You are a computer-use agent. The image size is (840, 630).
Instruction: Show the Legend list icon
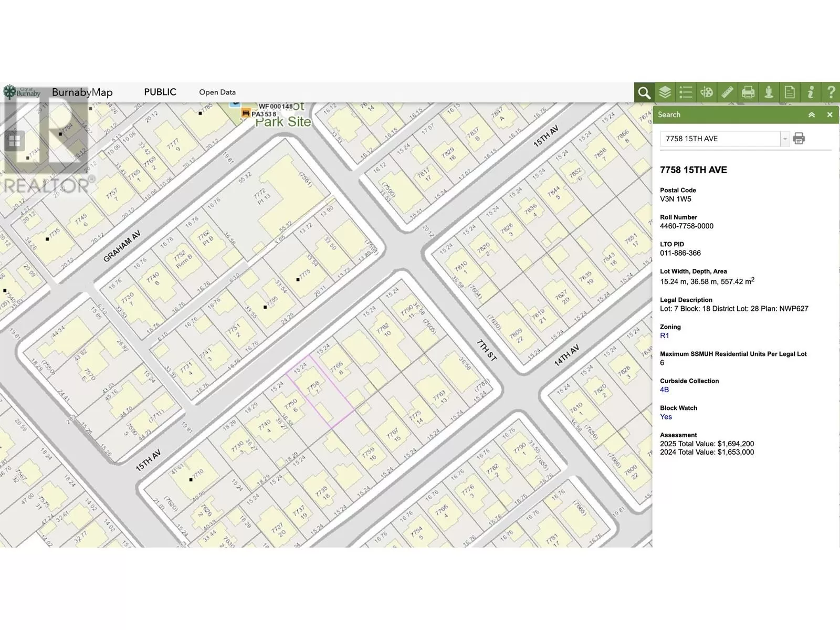(686, 93)
